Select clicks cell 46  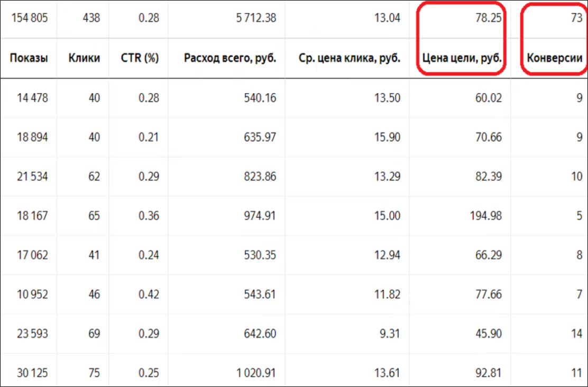[x=94, y=294]
